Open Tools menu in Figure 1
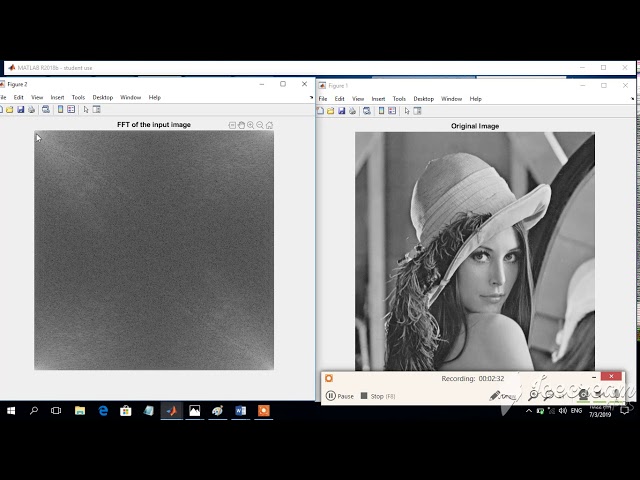The width and height of the screenshot is (640, 480). (399, 99)
